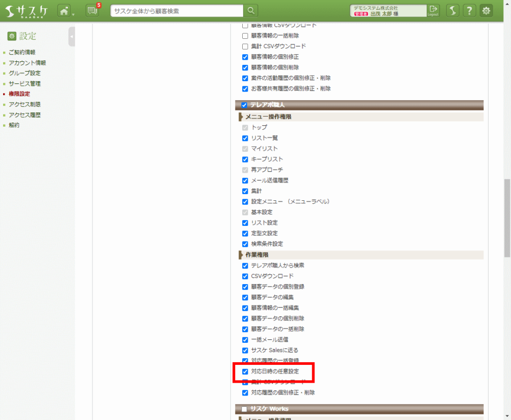
Task: Toggle the テレアポ職人 section checkbox
Action: (x=244, y=105)
